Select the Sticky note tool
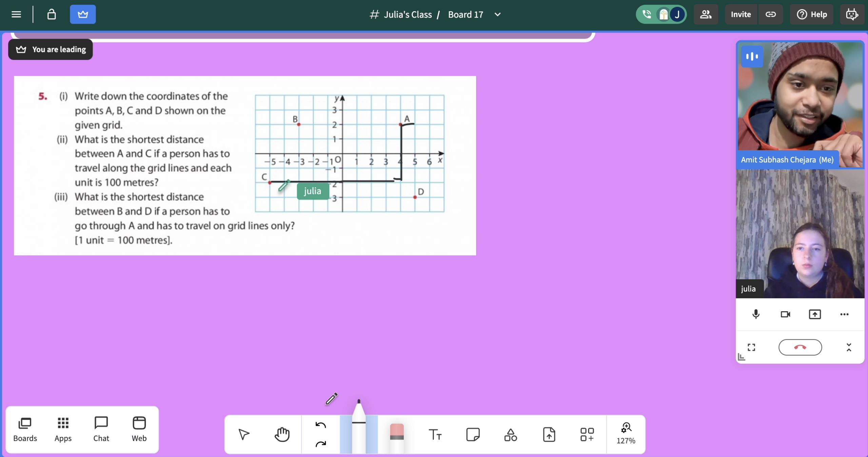The height and width of the screenshot is (457, 868). click(473, 434)
